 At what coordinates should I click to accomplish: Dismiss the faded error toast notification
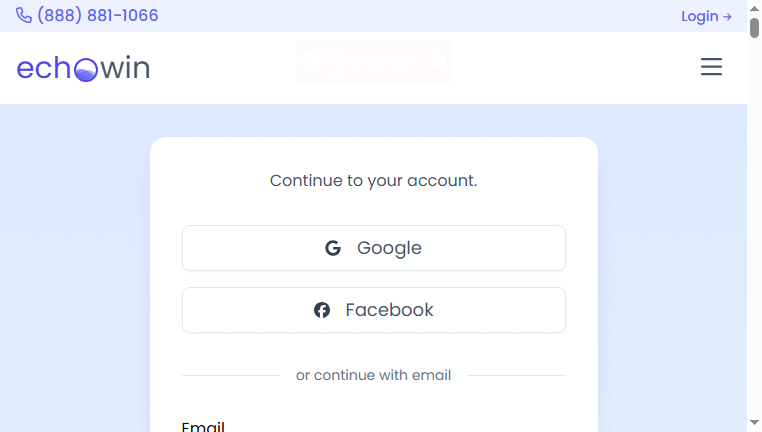click(438, 62)
